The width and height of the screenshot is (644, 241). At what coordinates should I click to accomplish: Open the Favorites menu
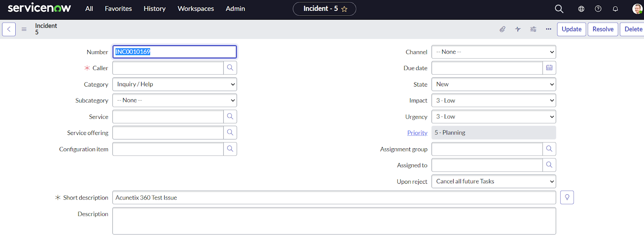point(118,8)
